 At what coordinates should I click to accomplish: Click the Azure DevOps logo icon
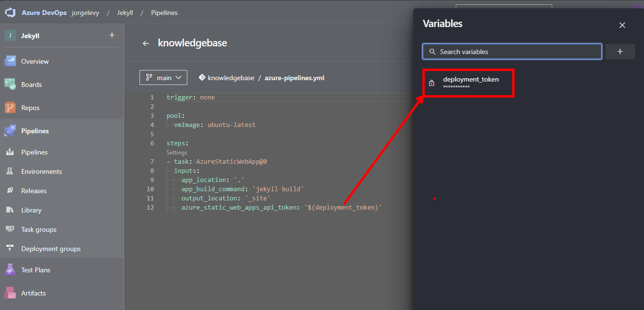tap(10, 13)
